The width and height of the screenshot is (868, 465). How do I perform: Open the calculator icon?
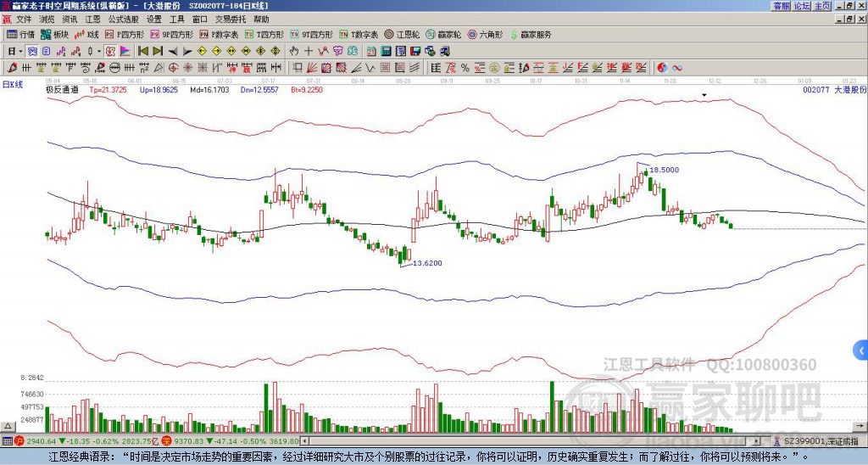pyautogui.click(x=386, y=51)
